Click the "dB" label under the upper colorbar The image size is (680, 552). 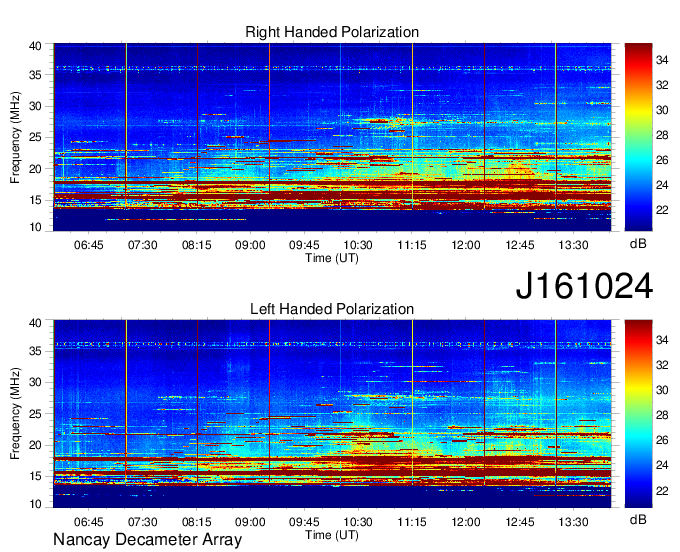638,244
